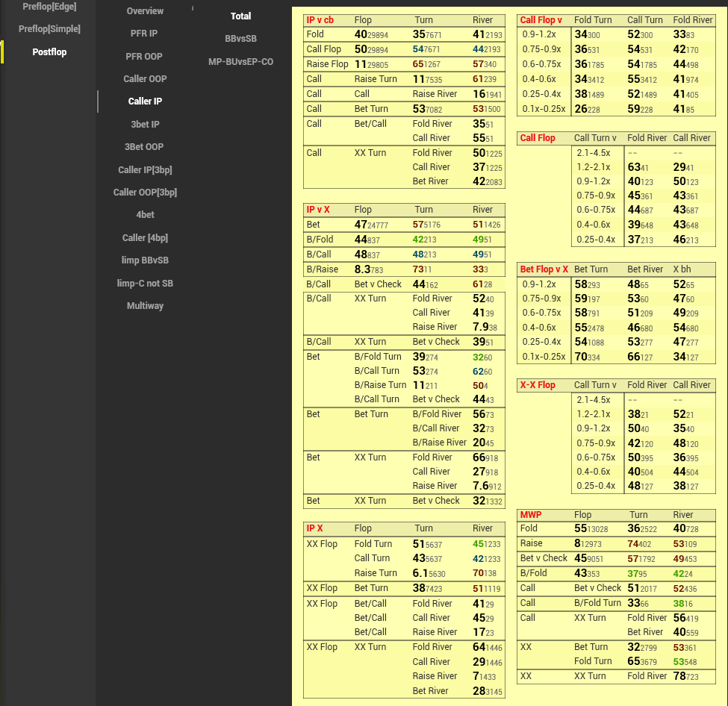Open the Multiway stats page
This screenshot has width=728, height=706.
(x=145, y=306)
